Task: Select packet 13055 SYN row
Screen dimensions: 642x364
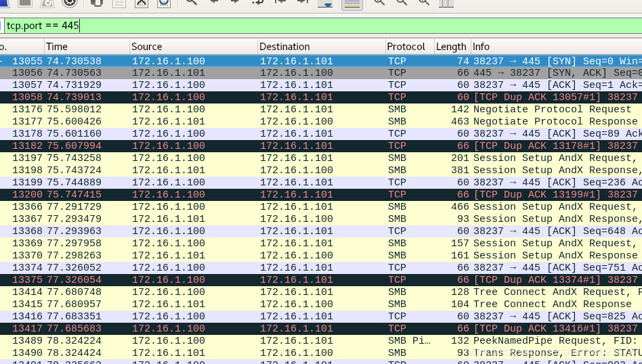Action: click(321, 61)
